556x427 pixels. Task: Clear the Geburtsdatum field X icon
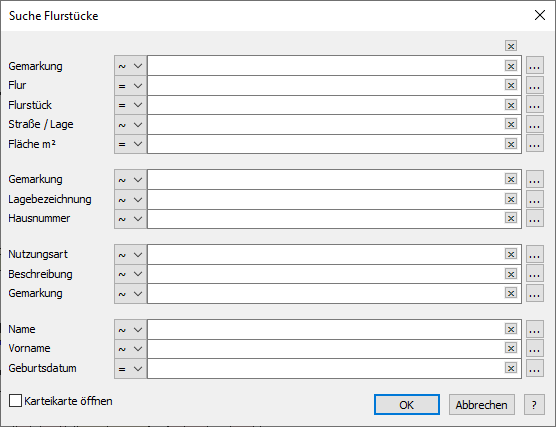point(511,368)
